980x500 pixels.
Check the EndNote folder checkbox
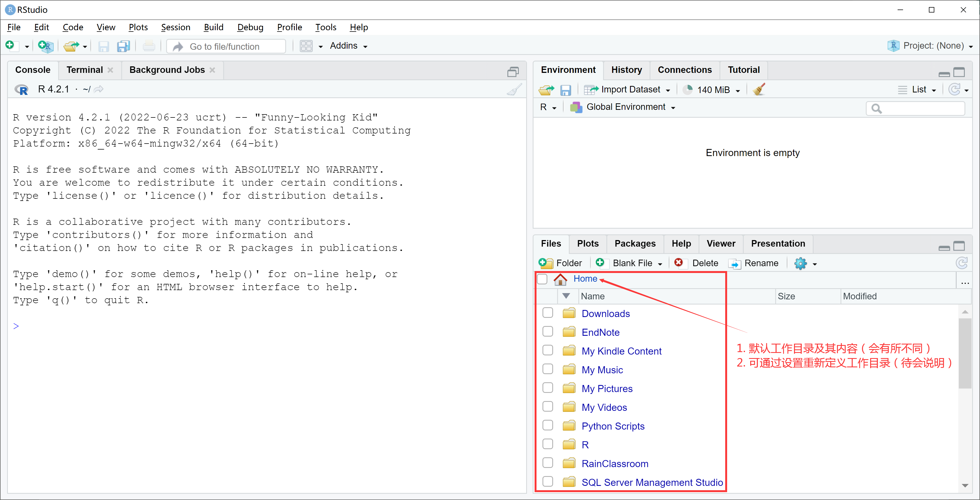click(x=547, y=331)
